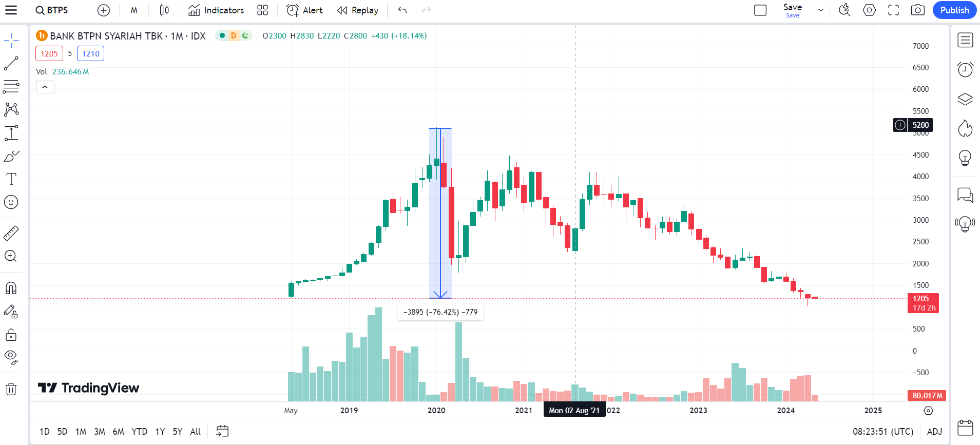The image size is (980, 445).
Task: Add order at 5200 price plus
Action: (x=900, y=125)
